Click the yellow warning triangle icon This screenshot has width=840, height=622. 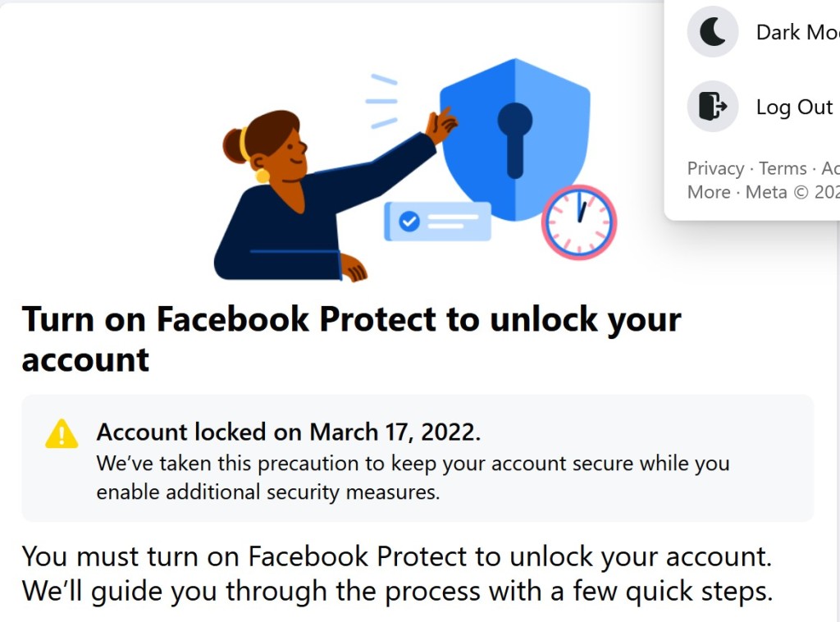[62, 433]
